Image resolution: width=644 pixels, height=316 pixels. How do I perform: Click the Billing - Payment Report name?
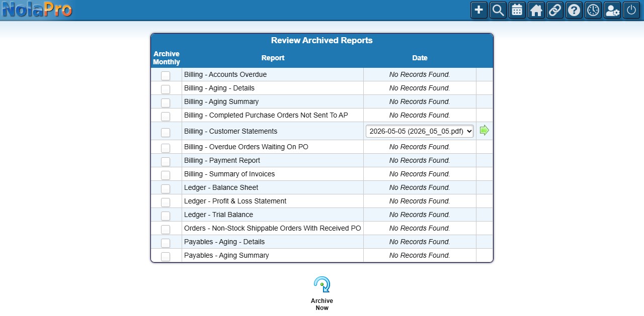click(x=222, y=160)
